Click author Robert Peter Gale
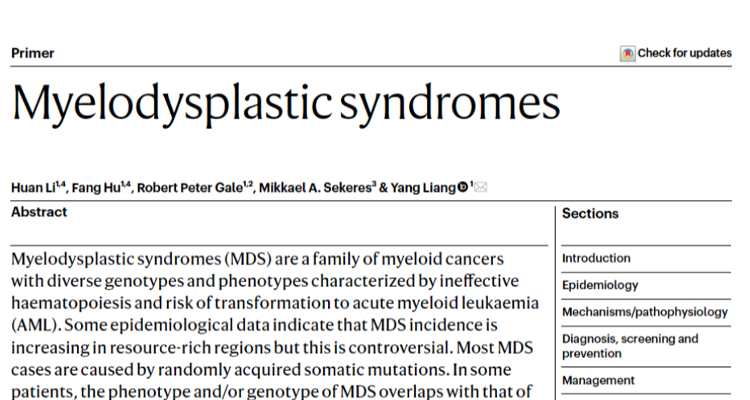The image size is (750, 400). pos(190,188)
